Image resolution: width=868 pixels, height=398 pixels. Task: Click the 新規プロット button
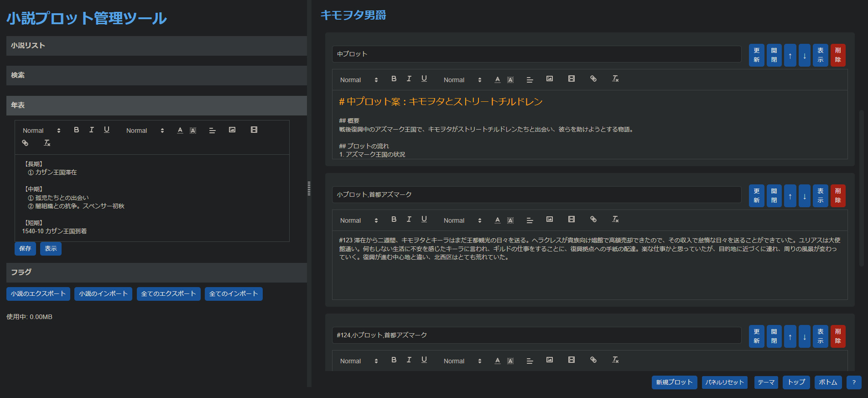pos(674,382)
